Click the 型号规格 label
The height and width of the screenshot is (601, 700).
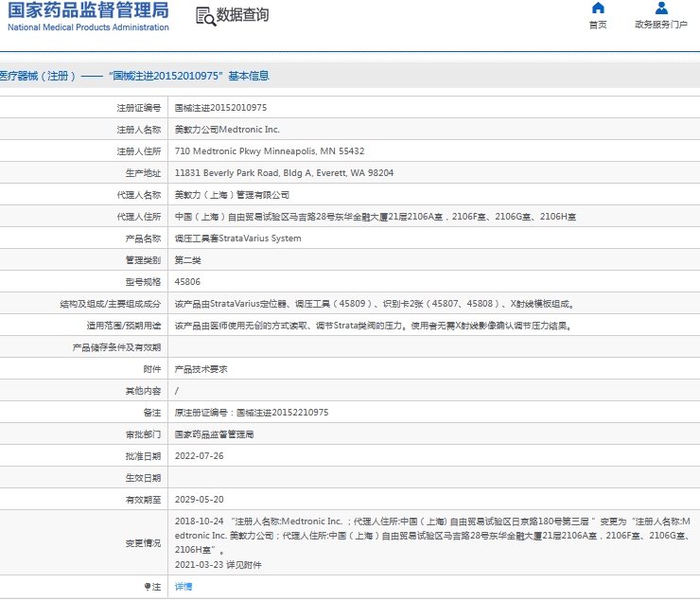(x=143, y=282)
